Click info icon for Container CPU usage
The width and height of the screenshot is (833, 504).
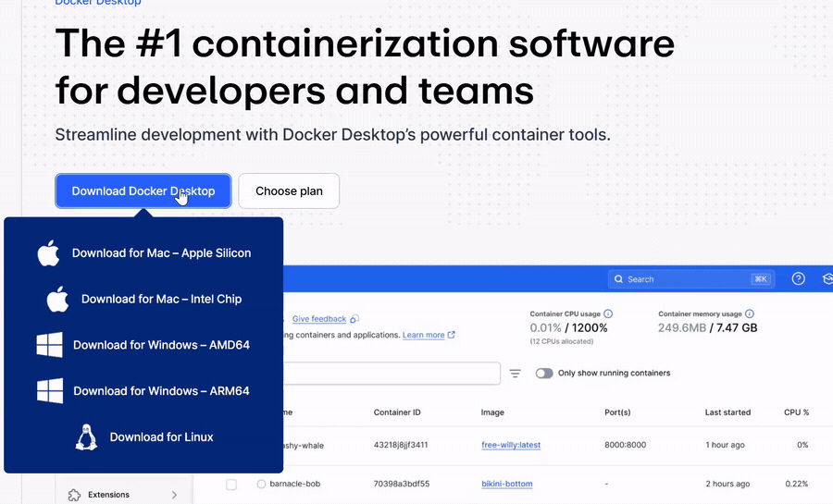tap(608, 313)
